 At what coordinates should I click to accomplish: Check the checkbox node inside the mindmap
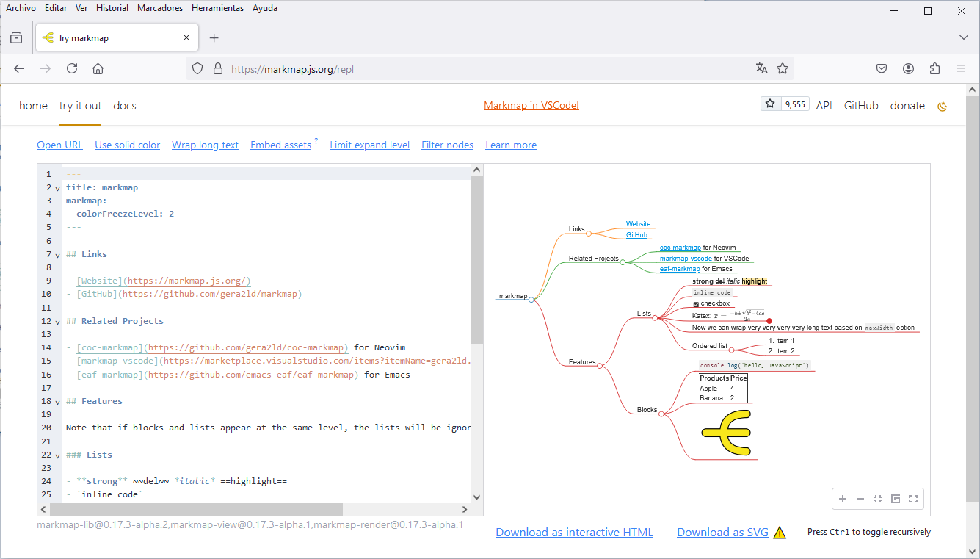(x=696, y=303)
